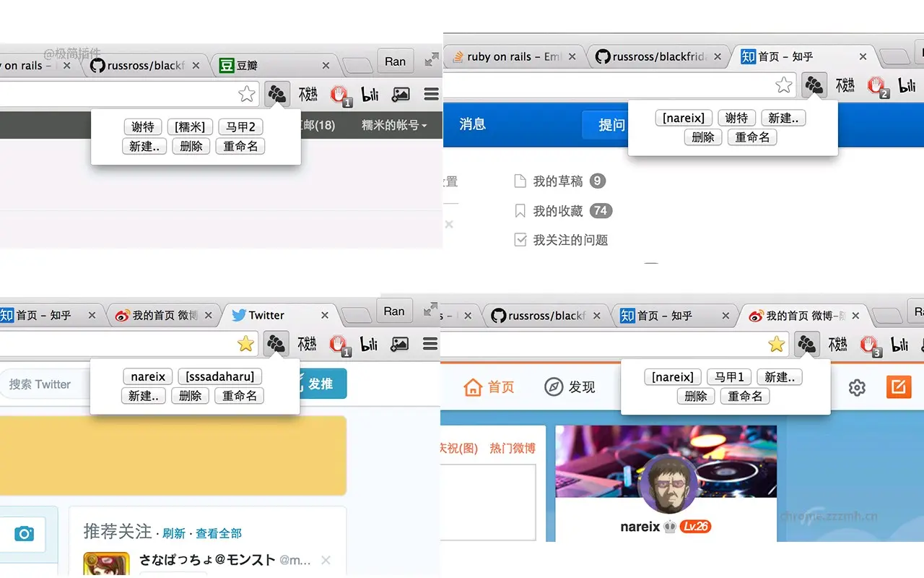
Task: Click the screenshot extension icon
Action: 400,94
